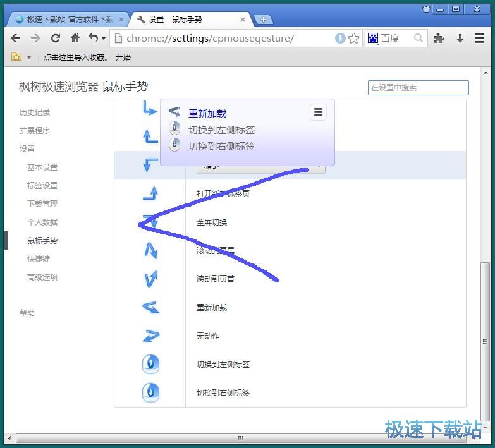The width and height of the screenshot is (495, 448).
Task: Click the scroll up arrow of vertical scrollbar
Action: coord(486,73)
